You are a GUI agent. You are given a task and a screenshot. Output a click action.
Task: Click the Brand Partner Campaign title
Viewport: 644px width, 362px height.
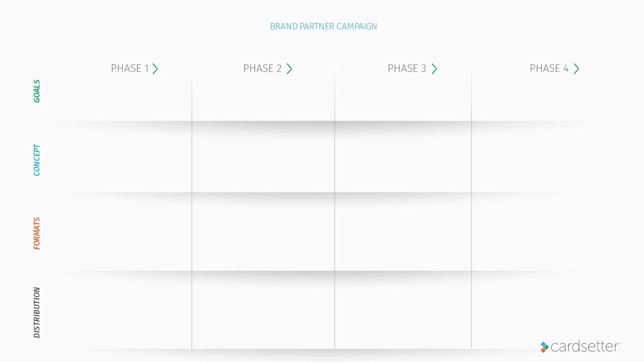[324, 26]
